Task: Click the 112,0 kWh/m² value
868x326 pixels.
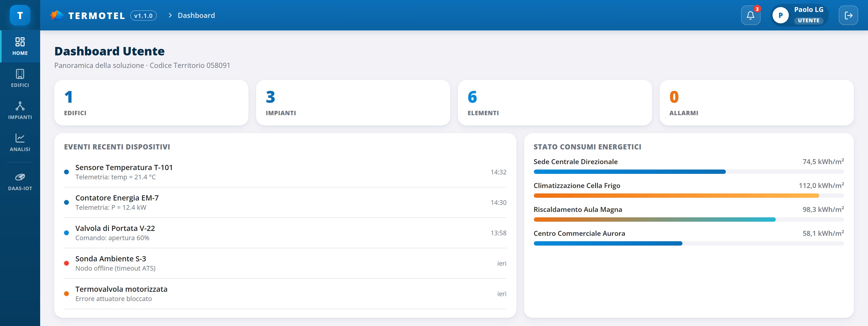Action: pyautogui.click(x=821, y=186)
